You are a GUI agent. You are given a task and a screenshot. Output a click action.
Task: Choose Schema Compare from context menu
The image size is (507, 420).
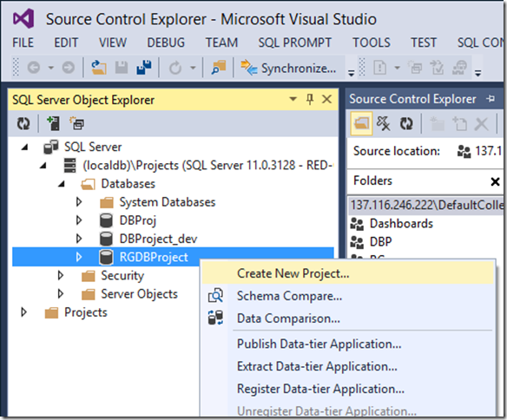tap(347, 296)
